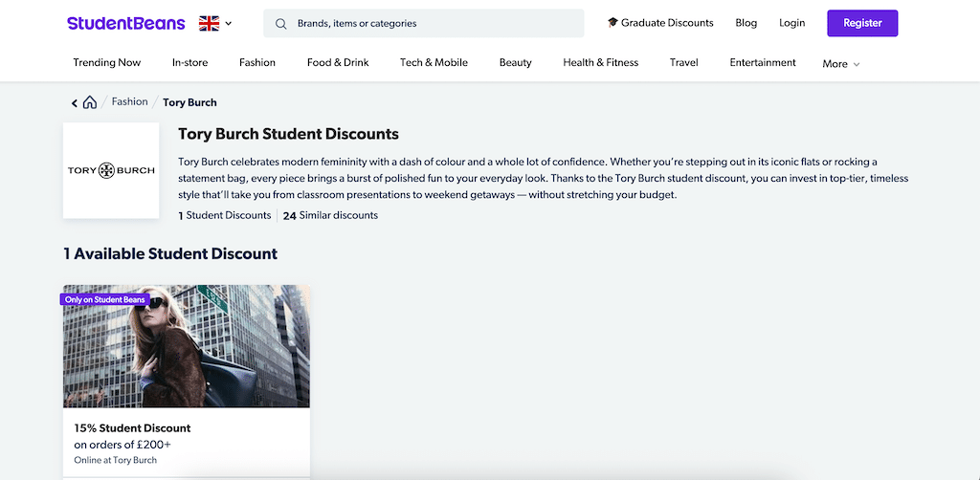This screenshot has width=980, height=480.
Task: Jump to 1 Student Discounts
Action: pos(224,215)
